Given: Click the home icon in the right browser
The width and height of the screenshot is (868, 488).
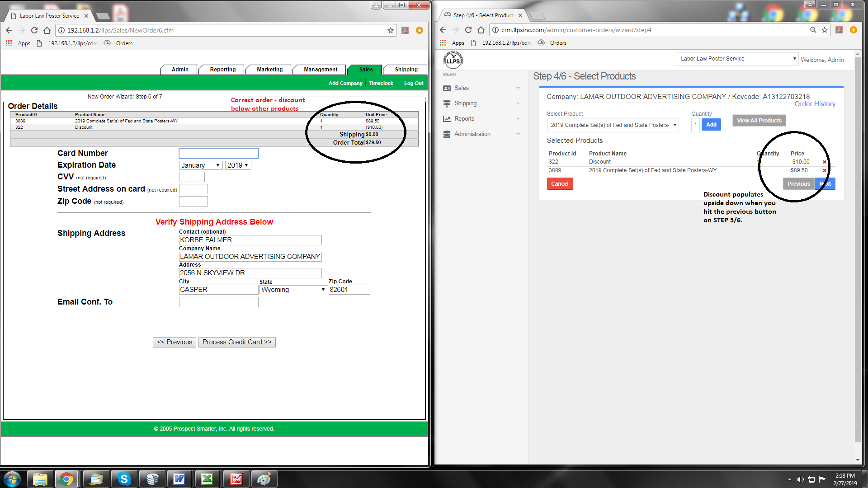Looking at the screenshot, I should pos(481,30).
